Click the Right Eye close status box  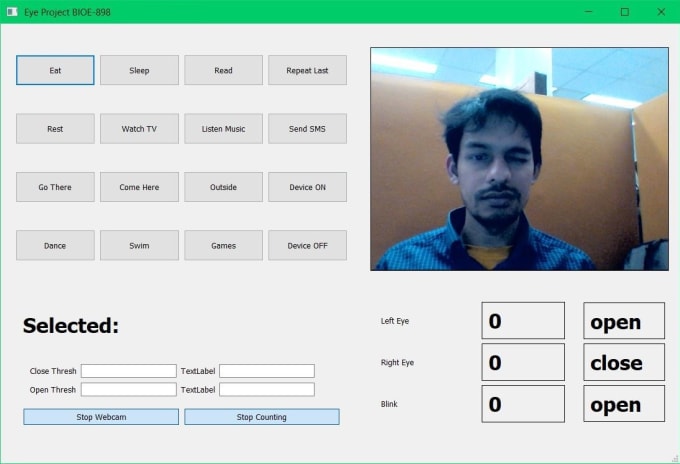(x=624, y=362)
